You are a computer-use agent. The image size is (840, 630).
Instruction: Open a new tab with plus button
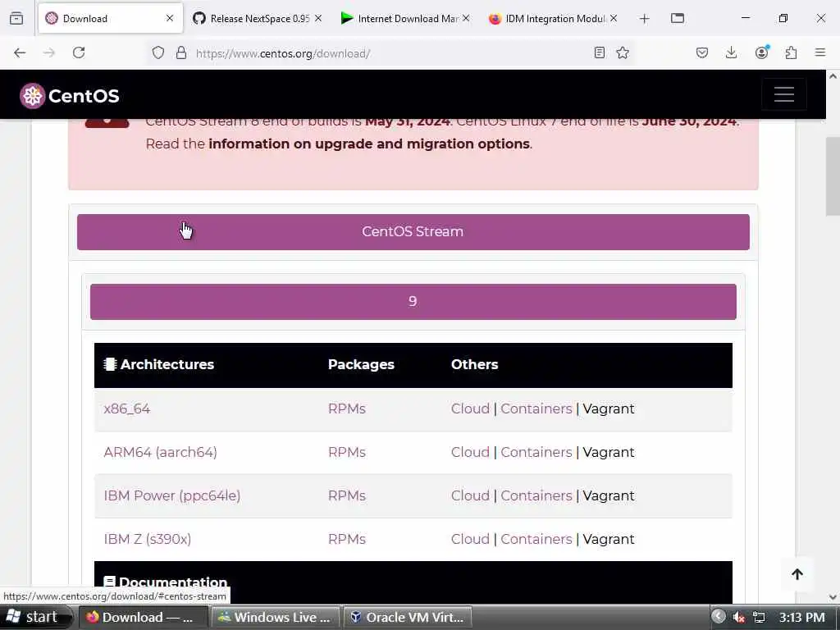[x=645, y=19]
